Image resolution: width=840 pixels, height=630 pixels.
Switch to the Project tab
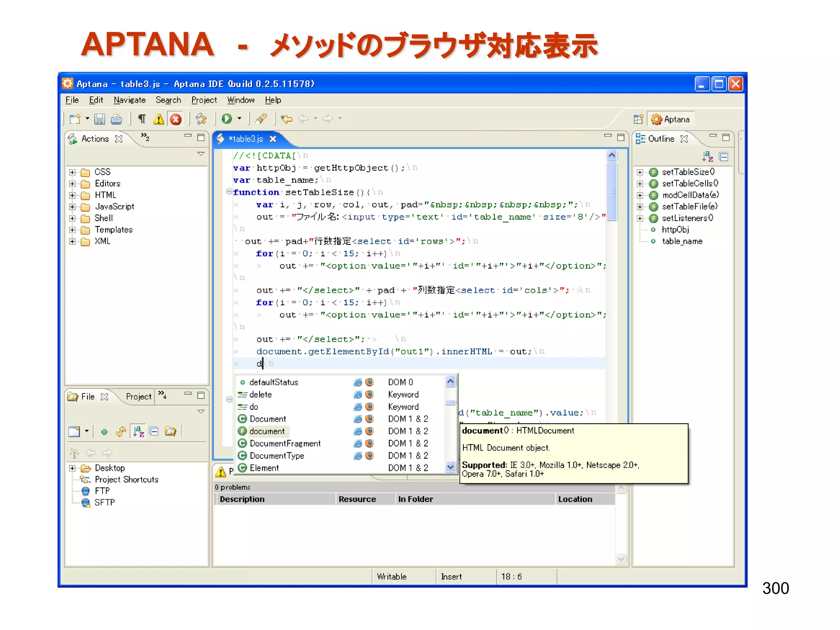click(x=138, y=397)
